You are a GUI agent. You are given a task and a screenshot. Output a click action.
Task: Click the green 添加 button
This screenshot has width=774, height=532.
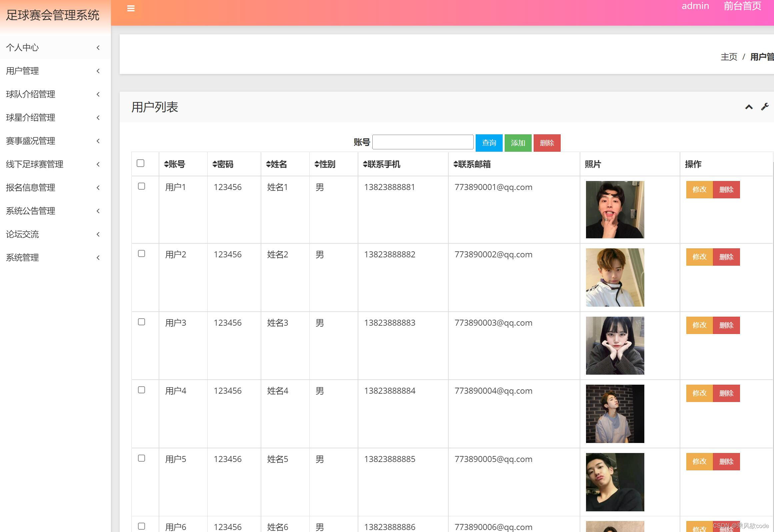(x=518, y=143)
